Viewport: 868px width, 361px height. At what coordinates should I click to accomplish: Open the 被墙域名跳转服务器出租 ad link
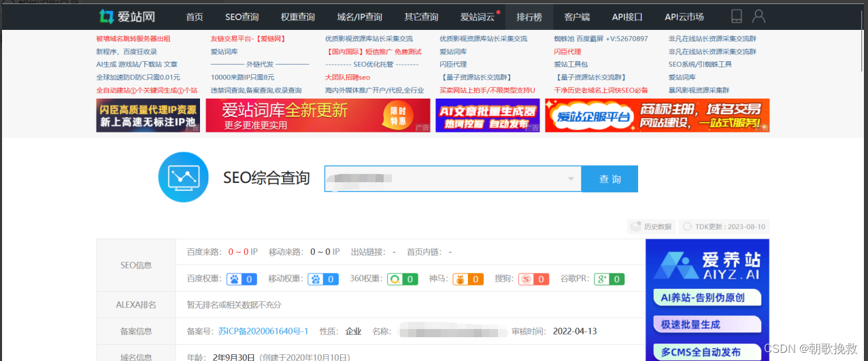[133, 39]
